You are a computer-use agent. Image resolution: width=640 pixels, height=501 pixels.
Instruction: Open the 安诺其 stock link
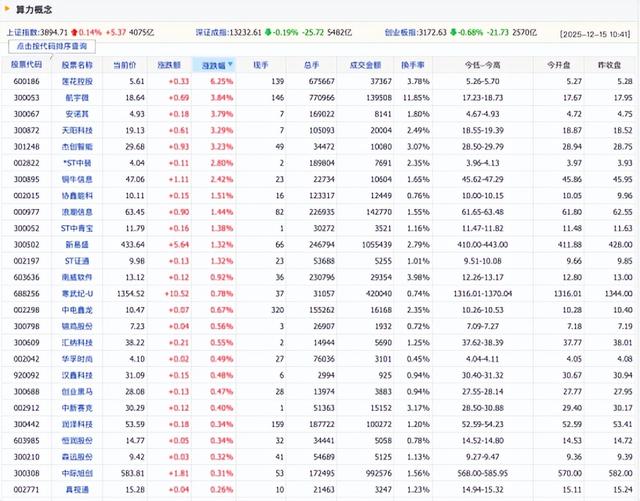pyautogui.click(x=77, y=114)
